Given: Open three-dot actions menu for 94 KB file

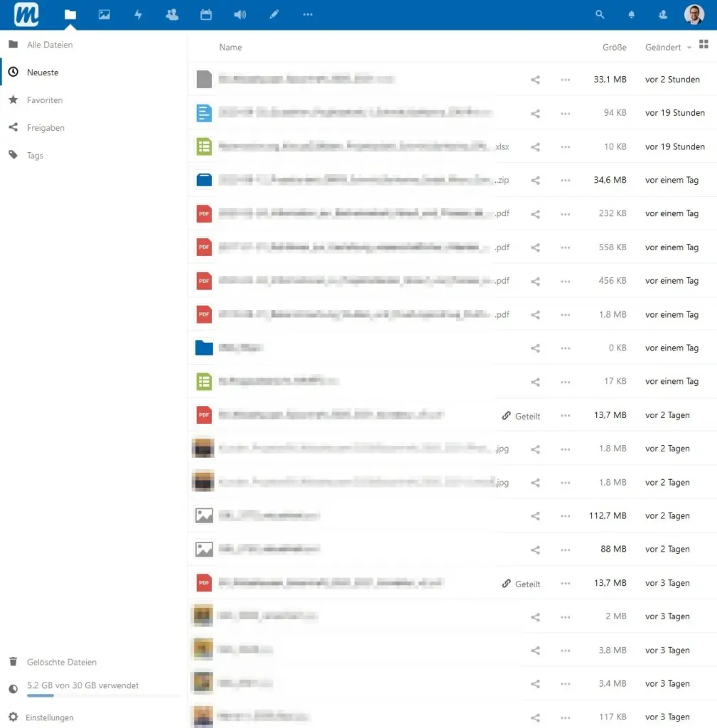Looking at the screenshot, I should click(x=565, y=113).
